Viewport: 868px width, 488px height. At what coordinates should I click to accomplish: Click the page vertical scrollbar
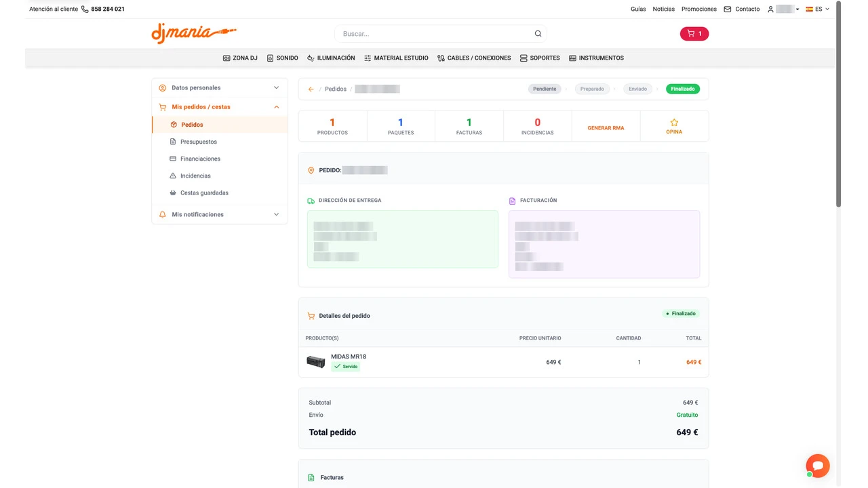coord(838,104)
